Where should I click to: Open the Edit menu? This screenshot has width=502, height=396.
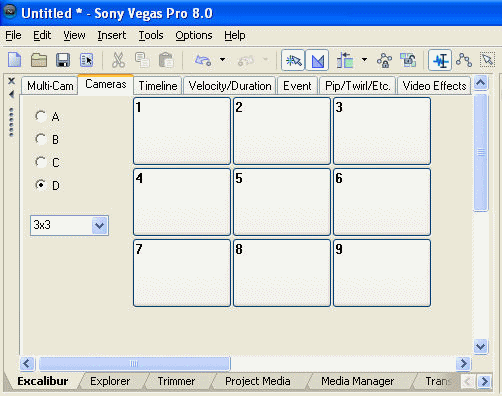42,35
